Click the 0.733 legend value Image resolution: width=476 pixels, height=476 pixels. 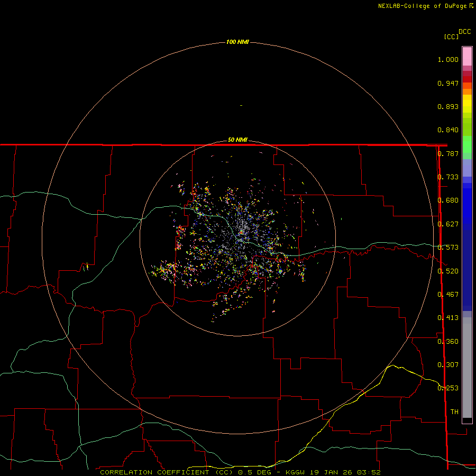[448, 177]
